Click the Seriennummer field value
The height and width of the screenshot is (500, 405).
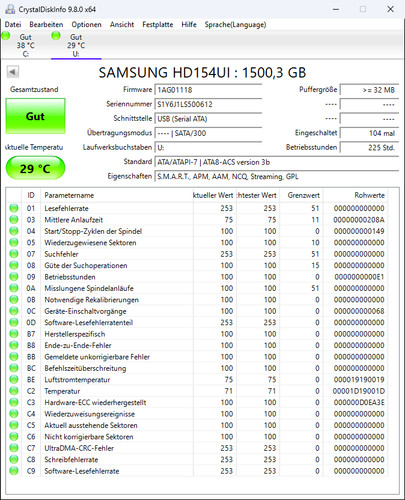(x=208, y=104)
